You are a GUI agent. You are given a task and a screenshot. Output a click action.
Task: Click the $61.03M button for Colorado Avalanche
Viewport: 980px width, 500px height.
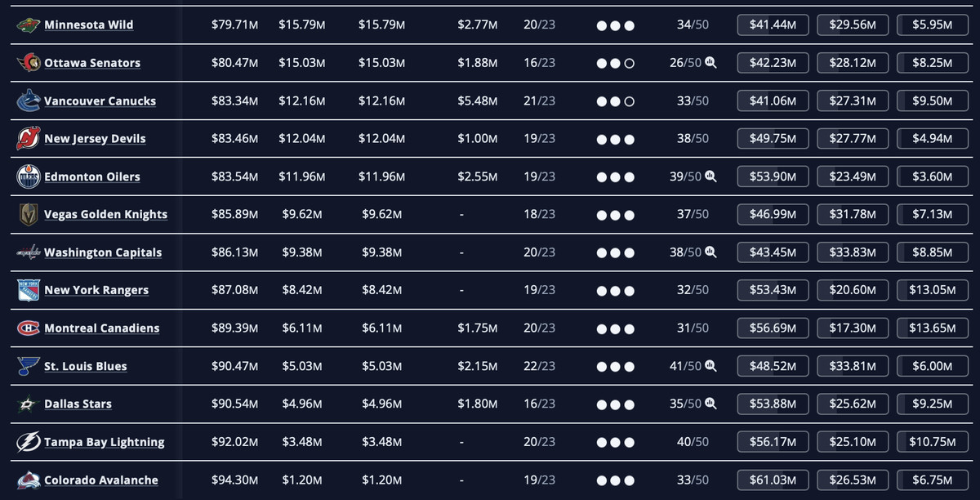click(773, 480)
